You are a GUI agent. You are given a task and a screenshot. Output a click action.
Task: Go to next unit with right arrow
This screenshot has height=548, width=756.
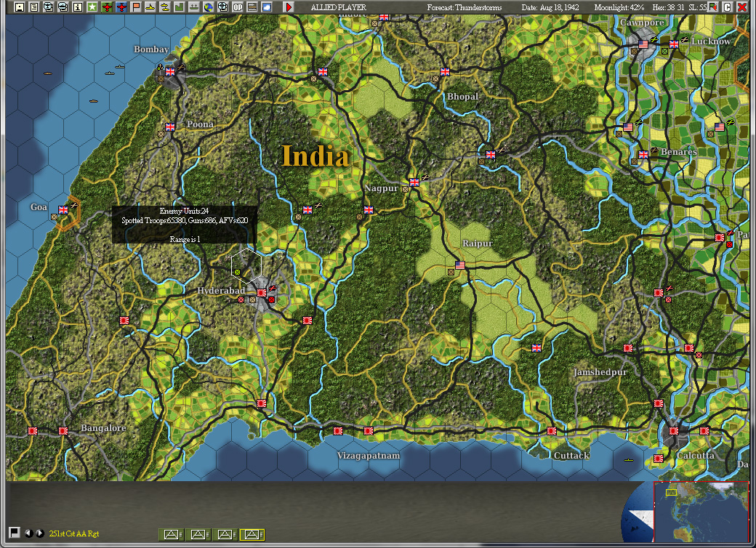tap(40, 533)
